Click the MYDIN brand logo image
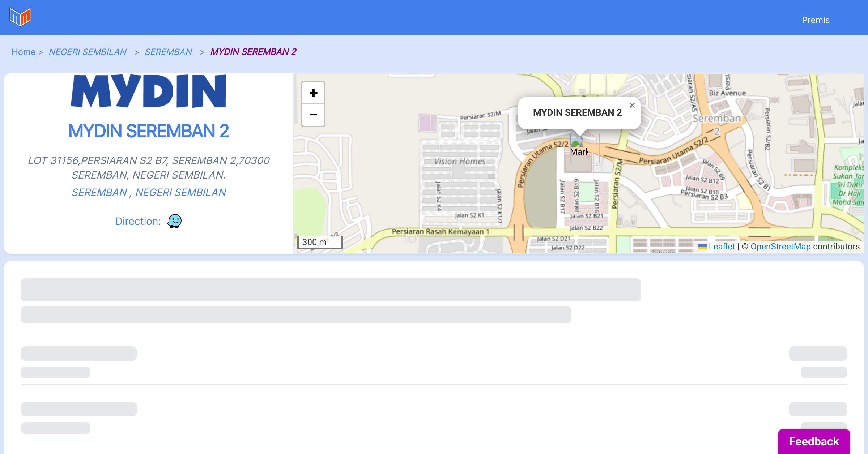Screen dimensions: 868x454 pyautogui.click(x=149, y=91)
